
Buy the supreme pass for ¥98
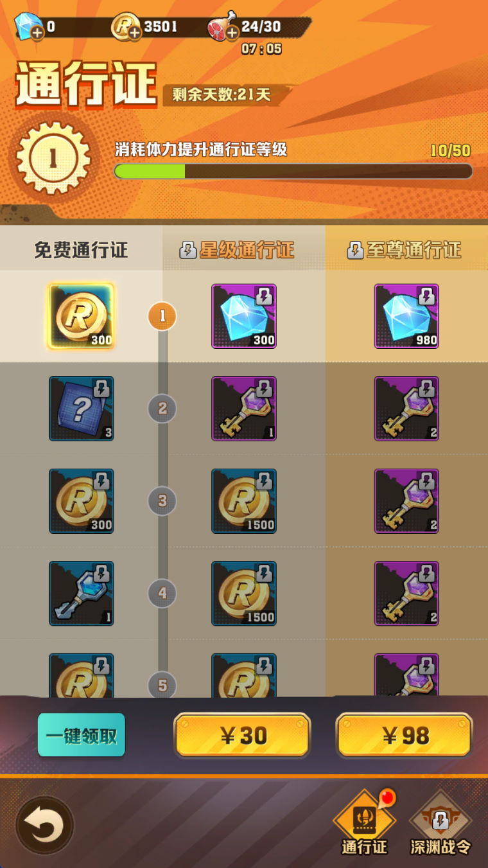(x=405, y=736)
